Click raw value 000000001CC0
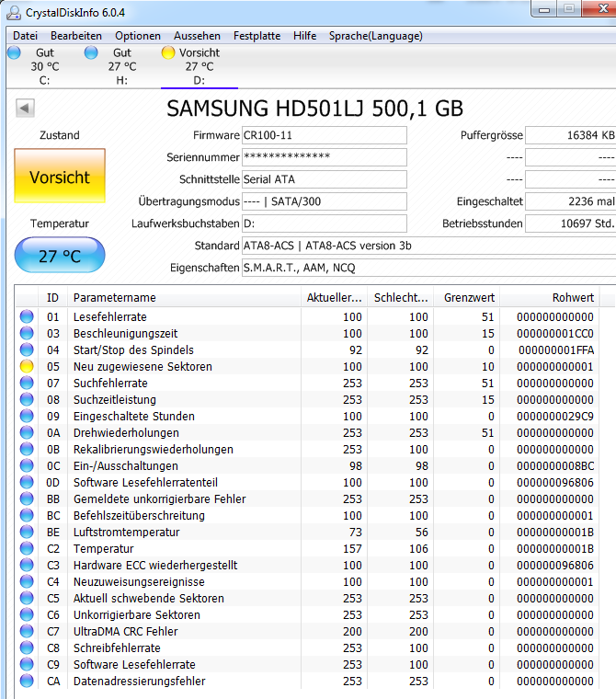 click(x=555, y=334)
